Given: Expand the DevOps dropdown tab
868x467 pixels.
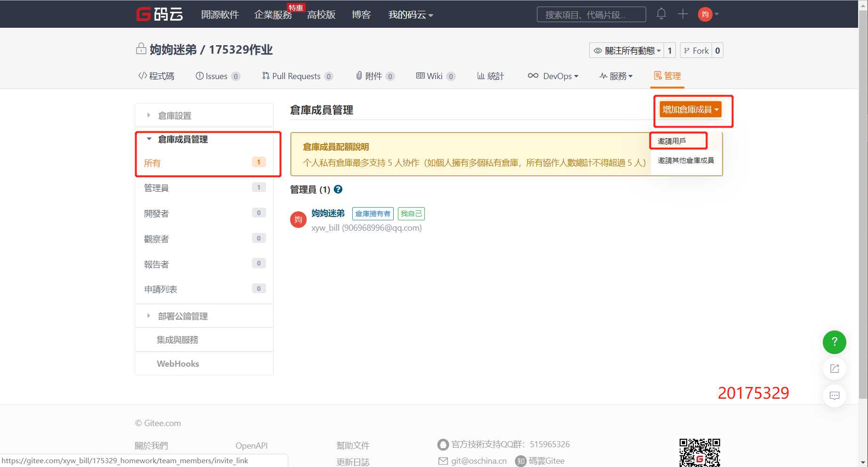Looking at the screenshot, I should point(553,76).
